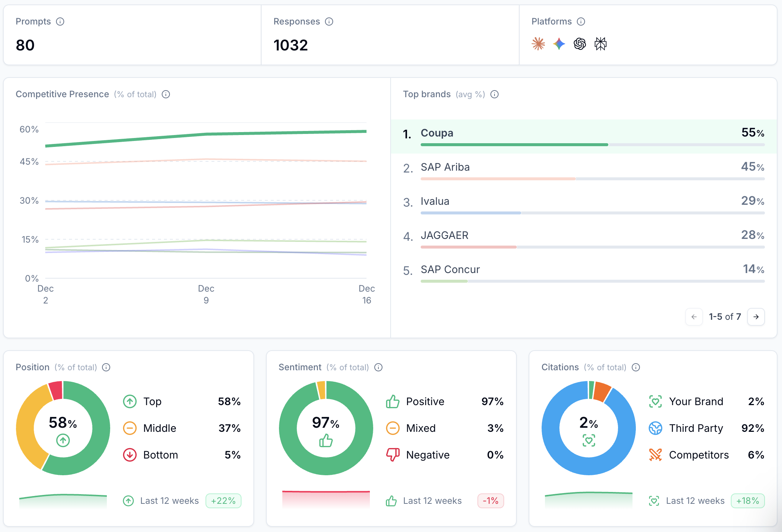Click the +22% change badge under Position
Image resolution: width=782 pixels, height=532 pixels.
tap(223, 500)
